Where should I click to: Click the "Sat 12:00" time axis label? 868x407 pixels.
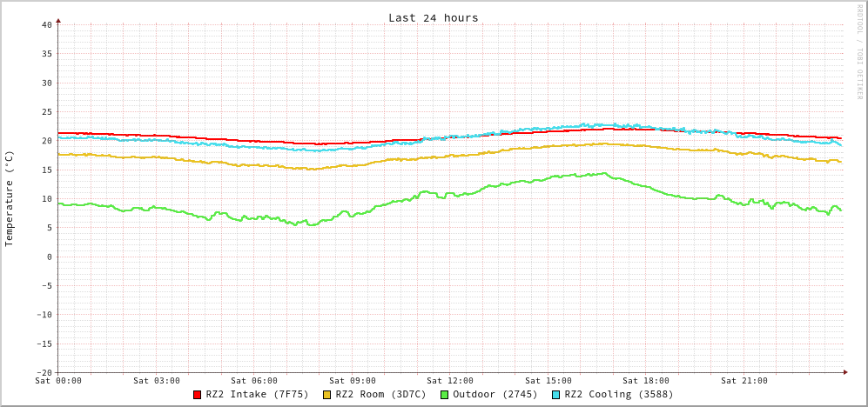(450, 380)
